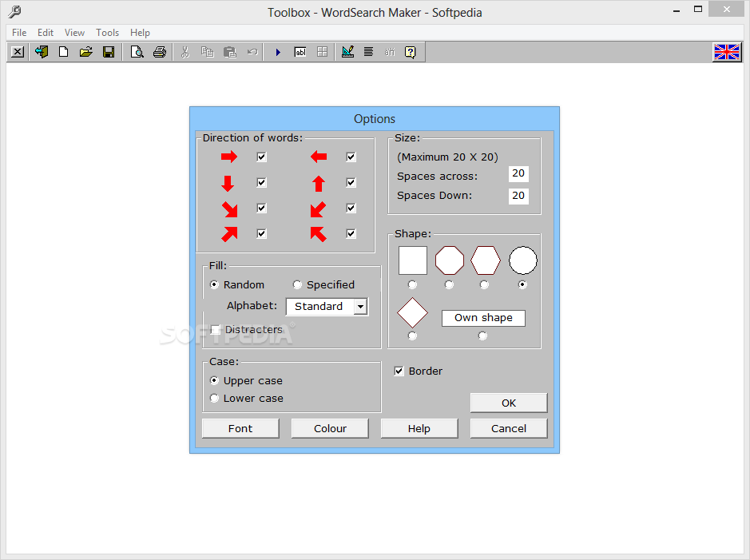This screenshot has height=560, width=750.
Task: Click the paste clipboard icon
Action: [x=230, y=52]
